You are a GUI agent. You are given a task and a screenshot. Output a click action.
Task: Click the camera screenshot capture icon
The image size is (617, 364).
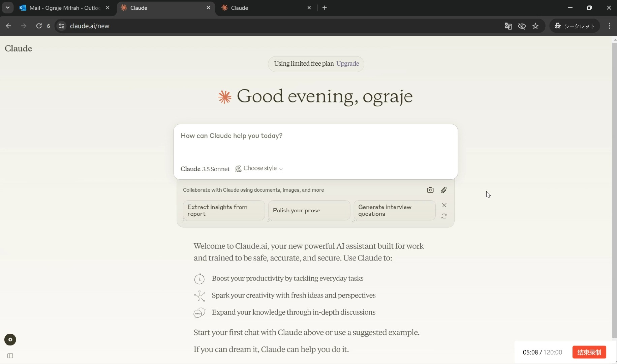tap(430, 190)
